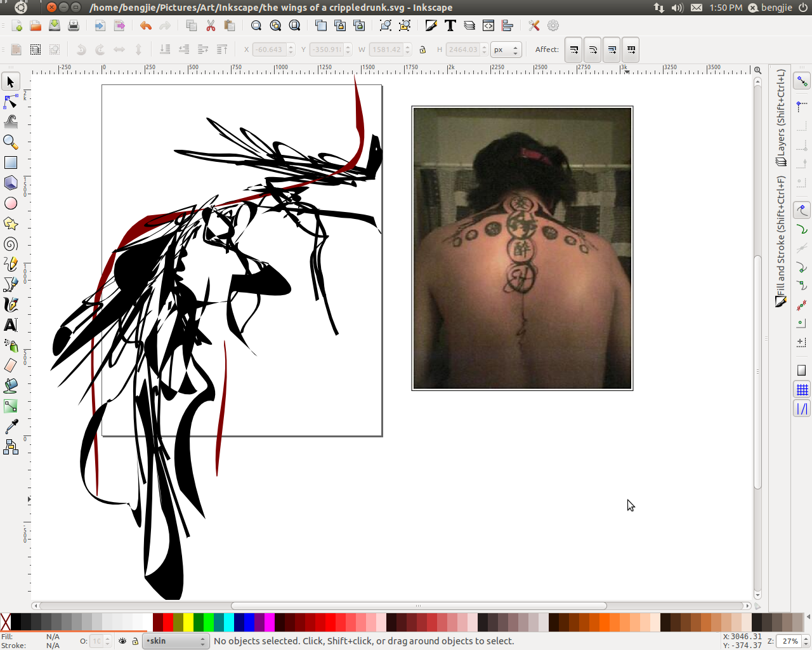The image size is (812, 650).
Task: Select the Ellipse tool
Action: 11,203
